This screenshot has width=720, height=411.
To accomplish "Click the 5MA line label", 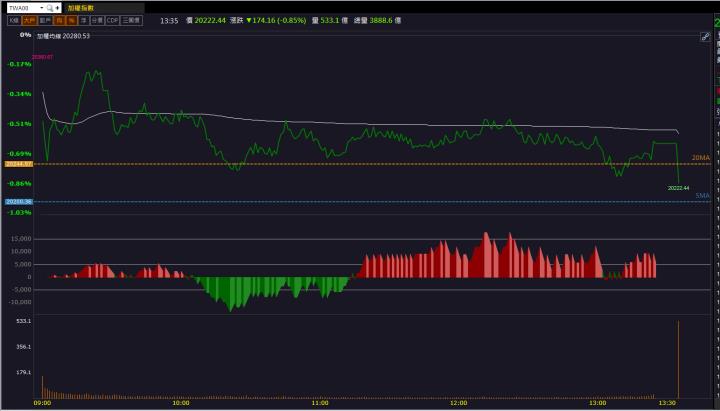I will click(x=702, y=196).
